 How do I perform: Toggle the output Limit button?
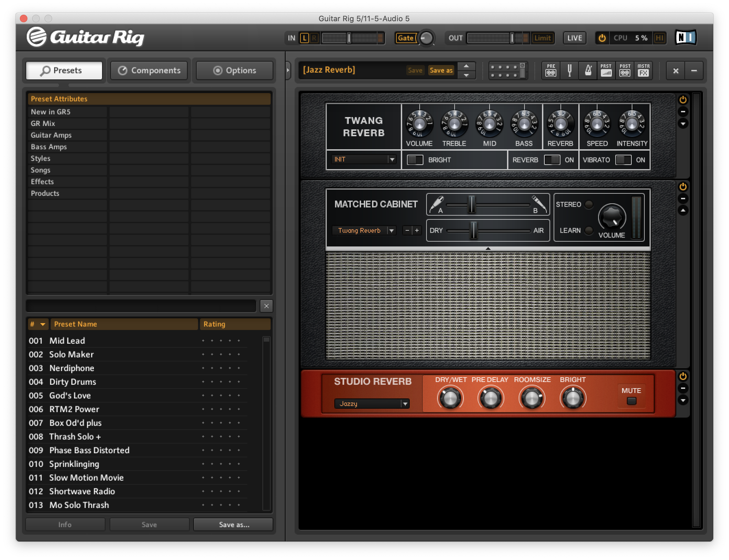(542, 38)
